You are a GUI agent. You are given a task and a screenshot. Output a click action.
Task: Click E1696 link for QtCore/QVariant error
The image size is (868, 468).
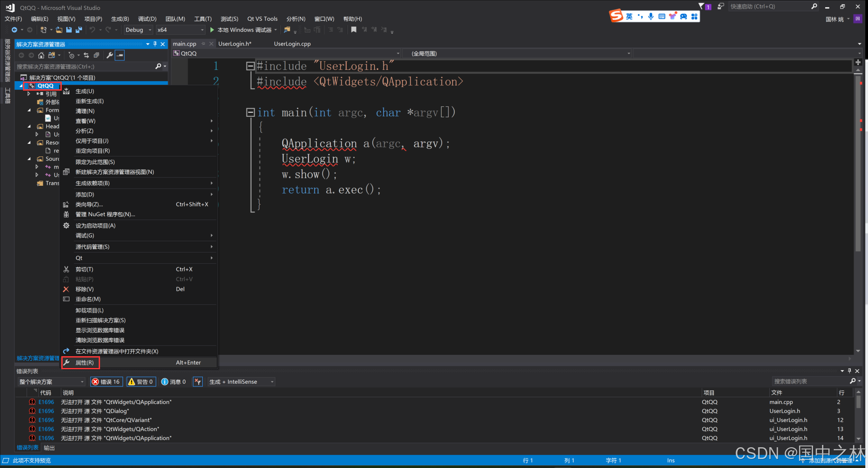coord(46,420)
